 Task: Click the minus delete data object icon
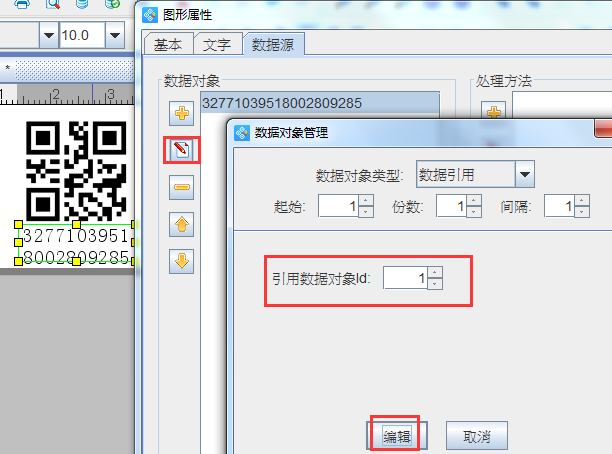[181, 187]
